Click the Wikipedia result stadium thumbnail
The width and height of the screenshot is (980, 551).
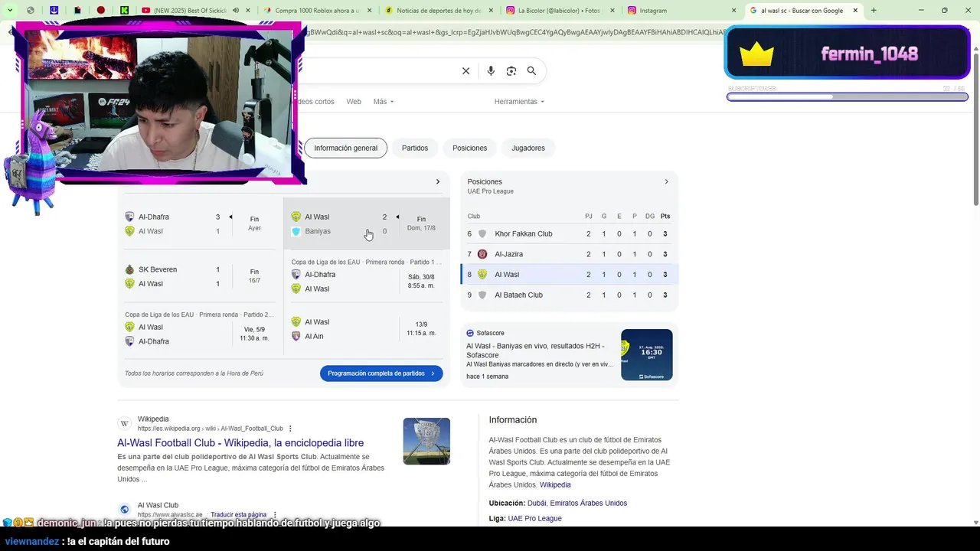pos(426,442)
